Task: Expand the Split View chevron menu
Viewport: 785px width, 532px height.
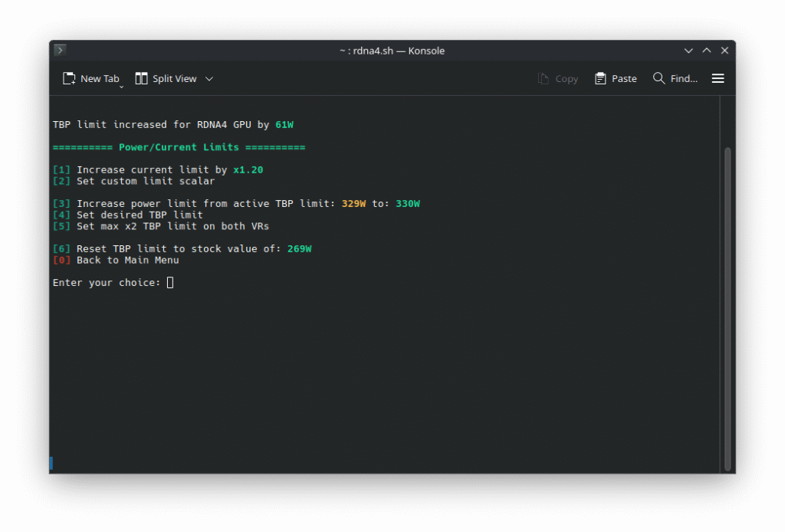Action: click(x=209, y=78)
